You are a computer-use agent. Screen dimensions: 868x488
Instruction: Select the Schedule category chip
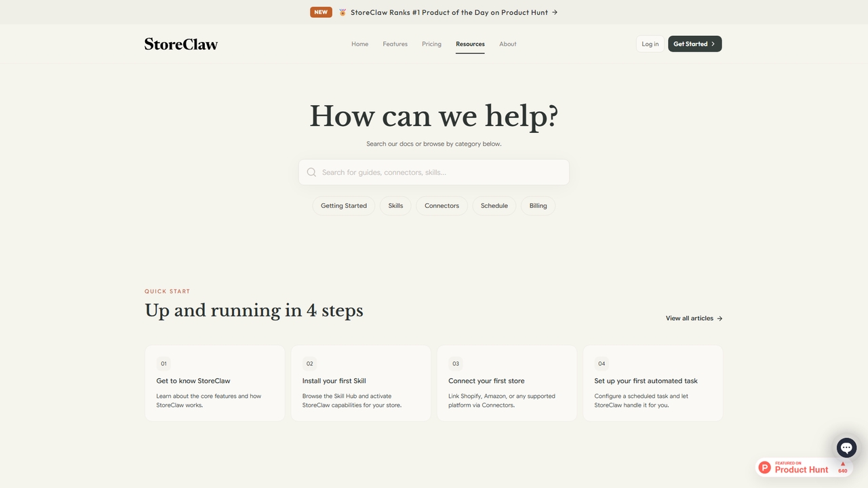click(494, 206)
